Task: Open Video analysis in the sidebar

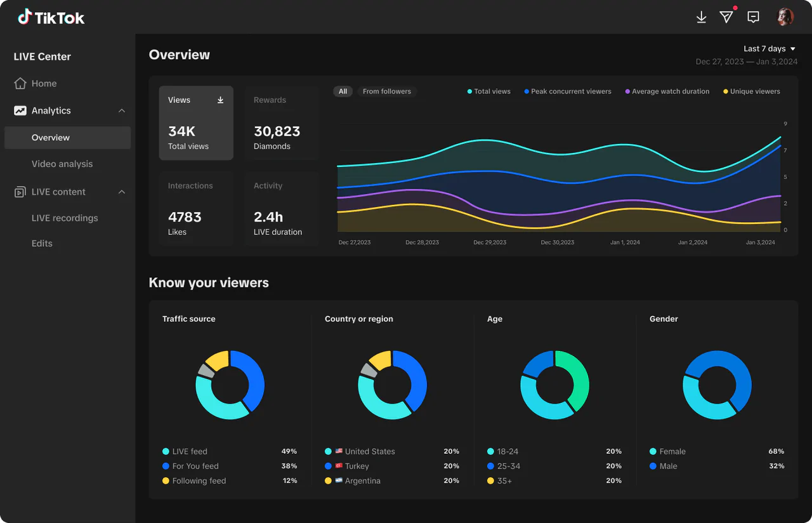Action: [62, 164]
